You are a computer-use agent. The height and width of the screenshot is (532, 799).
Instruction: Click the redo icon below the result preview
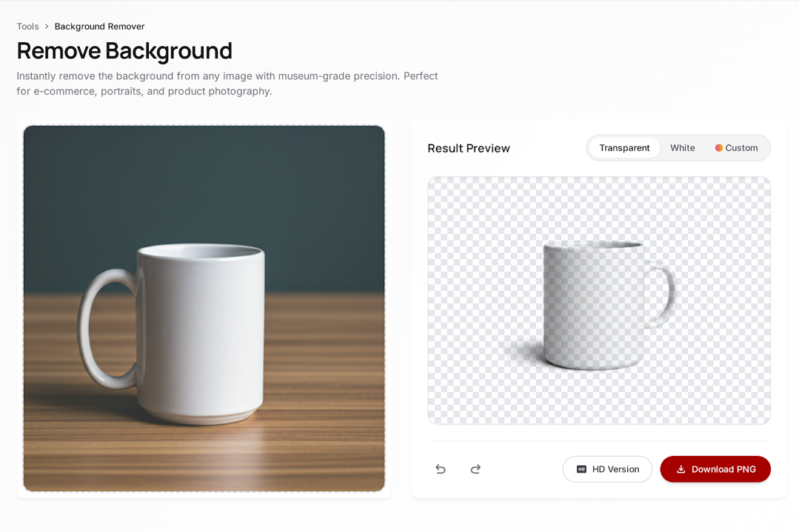pyautogui.click(x=475, y=469)
